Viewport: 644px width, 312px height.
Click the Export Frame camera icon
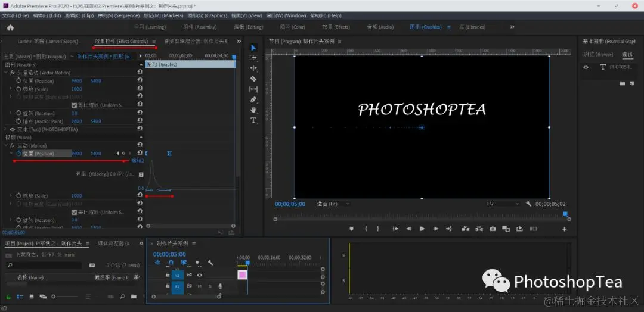(x=493, y=229)
